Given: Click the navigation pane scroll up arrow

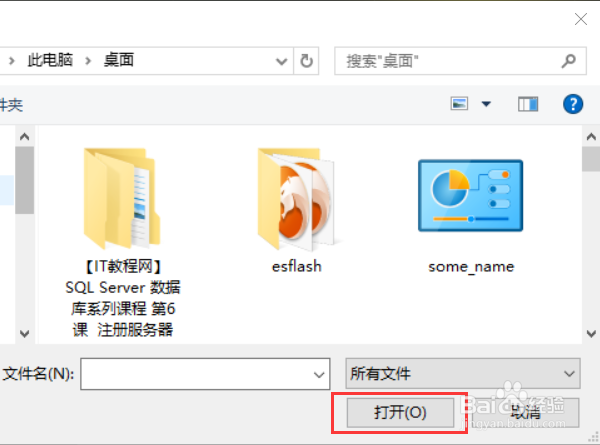Looking at the screenshot, I should (24, 137).
